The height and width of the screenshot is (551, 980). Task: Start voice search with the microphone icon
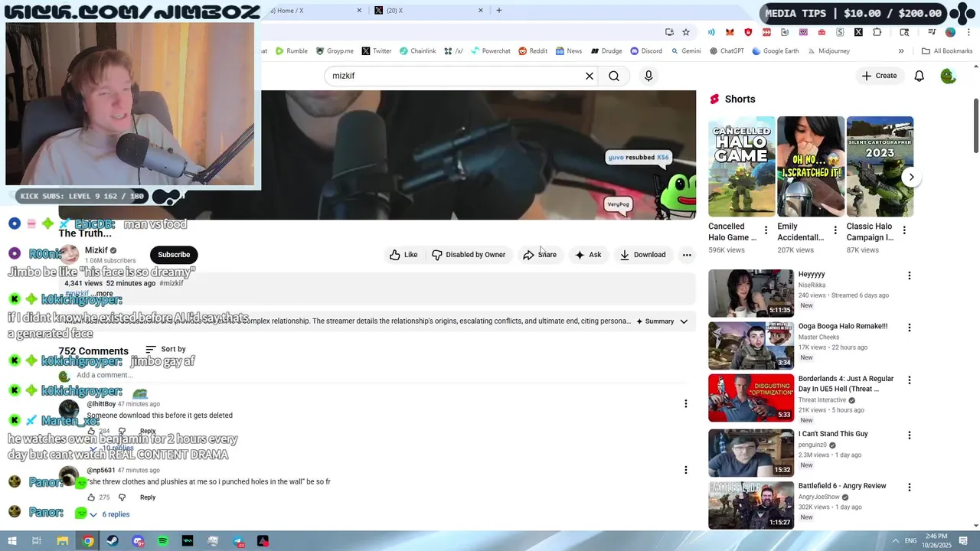coord(648,76)
